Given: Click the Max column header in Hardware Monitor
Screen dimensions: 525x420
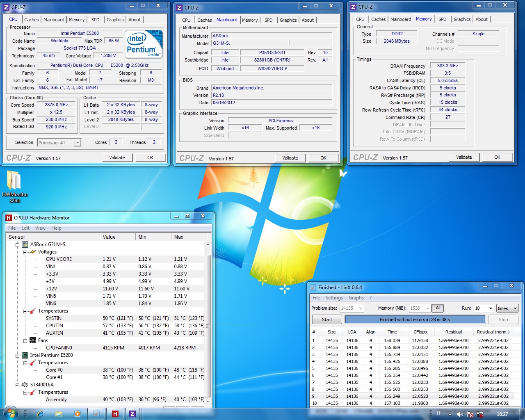Looking at the screenshot, I should (x=189, y=237).
